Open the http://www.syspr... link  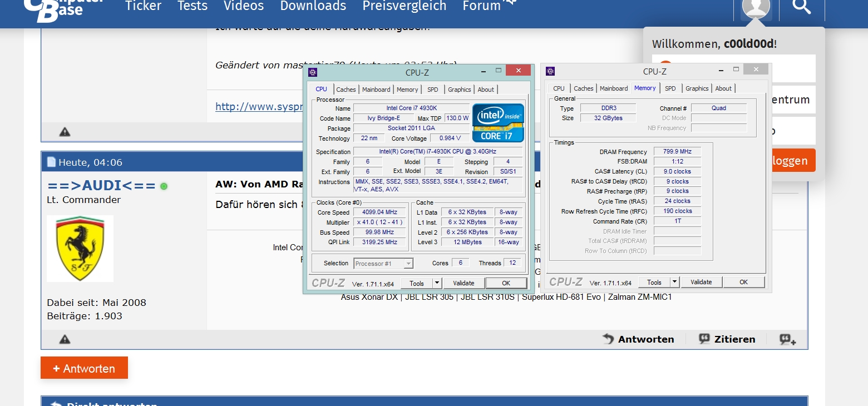tap(259, 106)
